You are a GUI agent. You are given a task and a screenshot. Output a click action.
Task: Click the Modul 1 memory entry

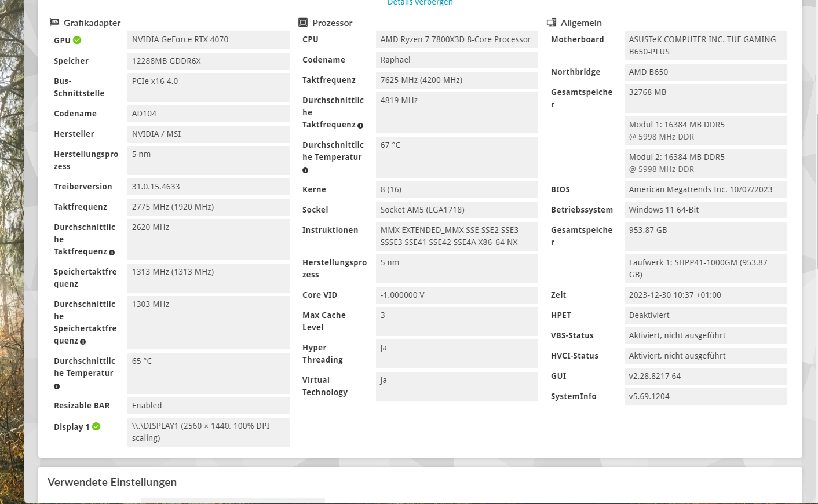(706, 131)
